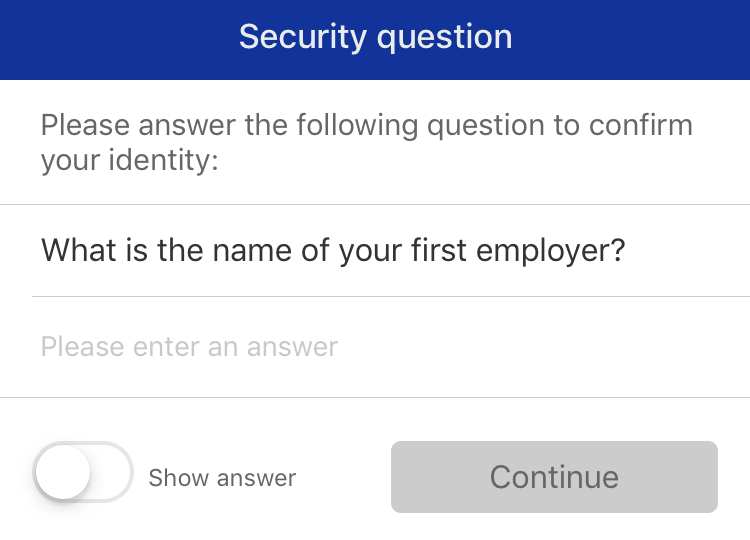Viewport: 750px width, 540px height.
Task: Click the word 'Continue' on the button
Action: point(554,477)
